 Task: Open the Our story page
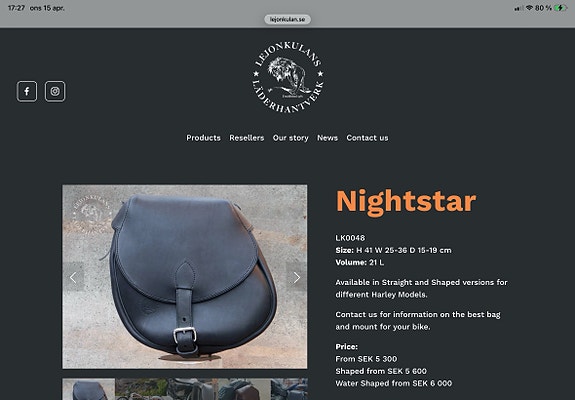coord(290,138)
